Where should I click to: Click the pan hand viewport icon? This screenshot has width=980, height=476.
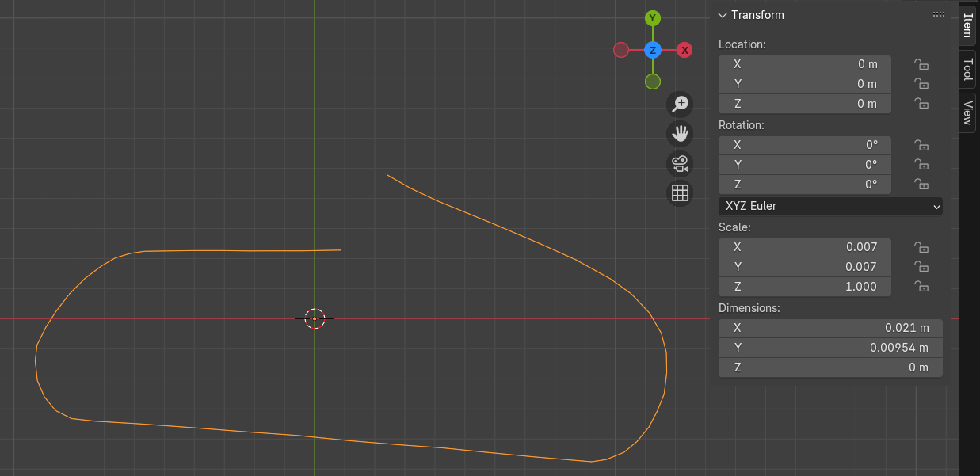click(x=680, y=133)
